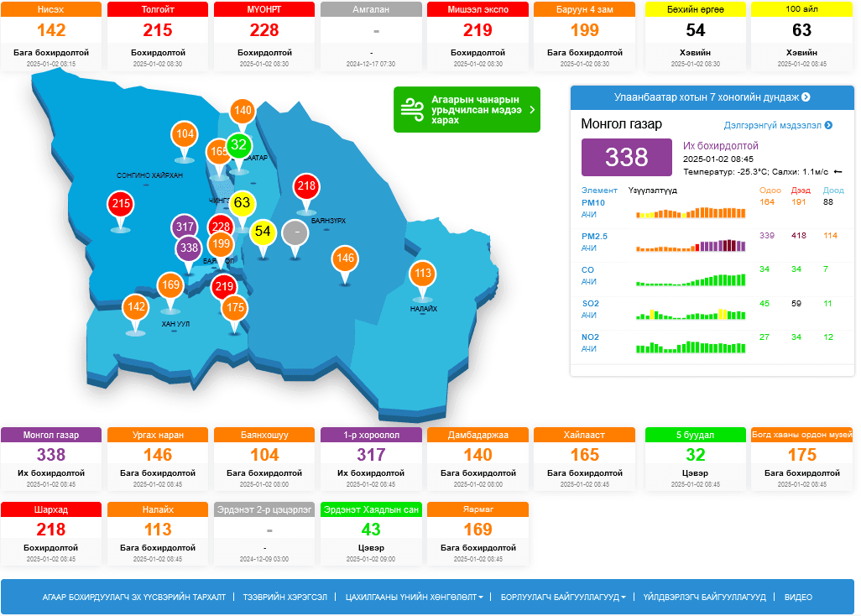
Task: Click the Дэлгэрэнгүй мэдээлэл link
Action: click(778, 125)
